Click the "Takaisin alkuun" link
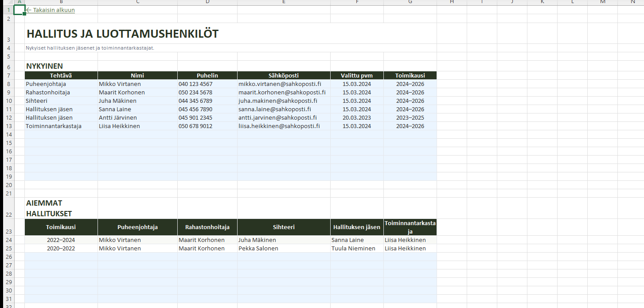Image resolution: width=644 pixels, height=308 pixels. [x=50, y=10]
